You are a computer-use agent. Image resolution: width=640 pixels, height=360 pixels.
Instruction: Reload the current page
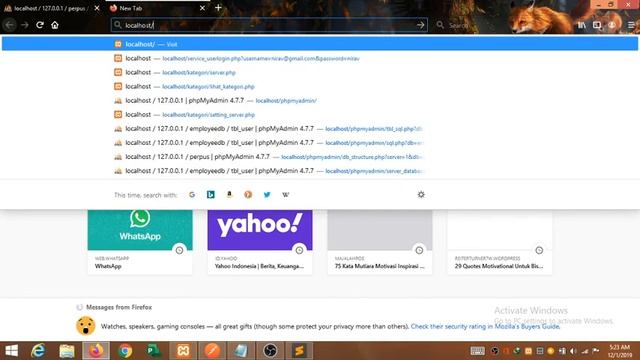(x=40, y=25)
